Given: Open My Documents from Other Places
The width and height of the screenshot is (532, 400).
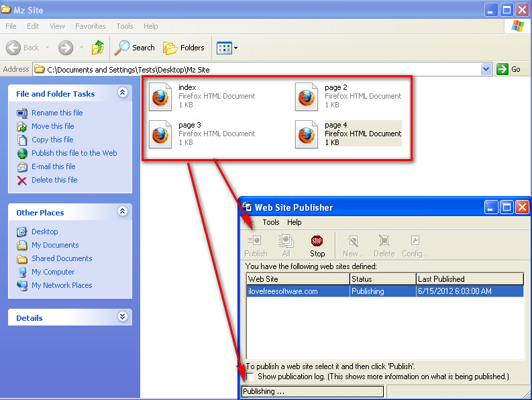Looking at the screenshot, I should 55,245.
